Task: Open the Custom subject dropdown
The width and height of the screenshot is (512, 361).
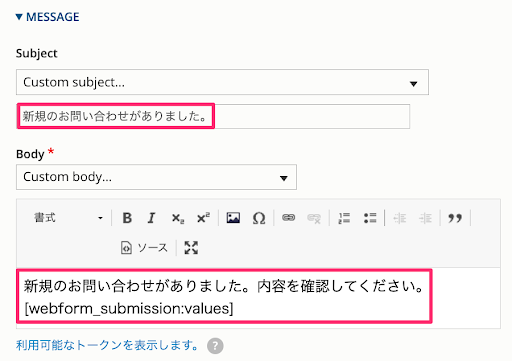Action: tap(222, 82)
